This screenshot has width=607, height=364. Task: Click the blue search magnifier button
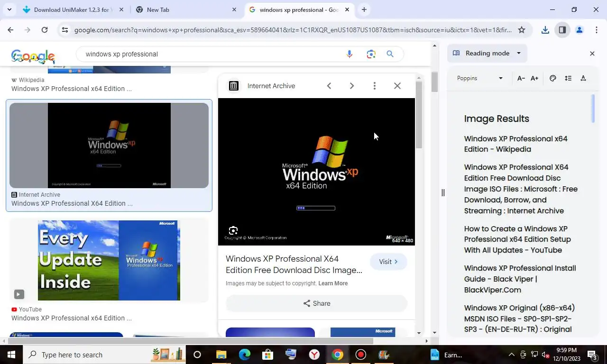pyautogui.click(x=390, y=54)
